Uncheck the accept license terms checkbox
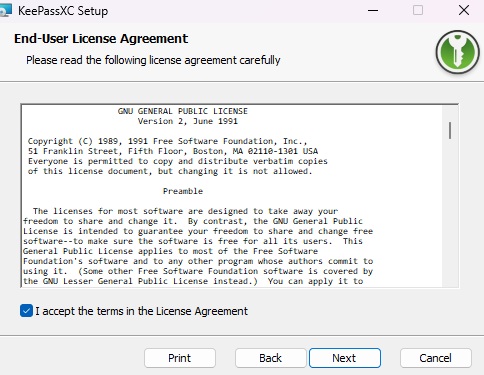This screenshot has width=484, height=375. pos(26,311)
